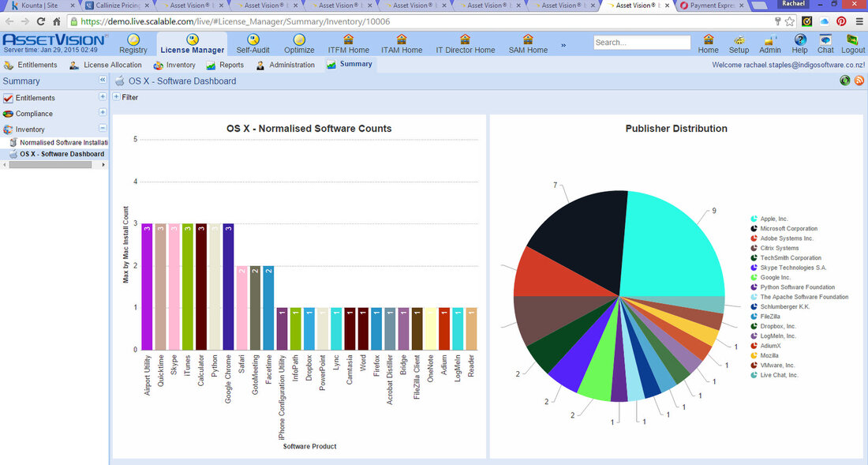The image size is (868, 465).
Task: Expand the Entitlements section
Action: click(103, 97)
